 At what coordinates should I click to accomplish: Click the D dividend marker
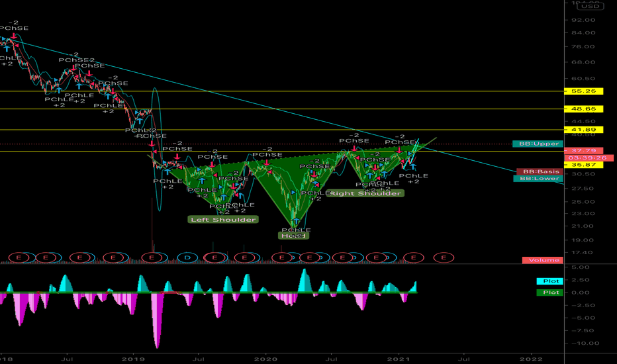187,257
